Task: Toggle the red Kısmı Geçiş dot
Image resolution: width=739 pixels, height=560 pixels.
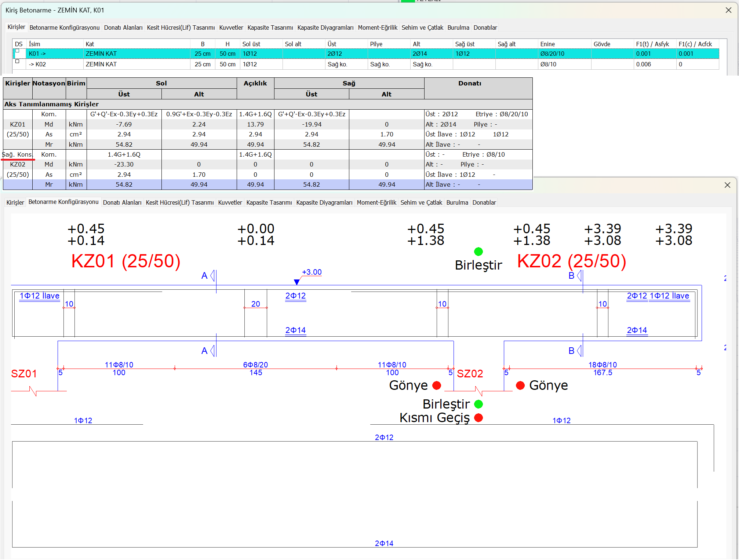Action: click(x=478, y=418)
